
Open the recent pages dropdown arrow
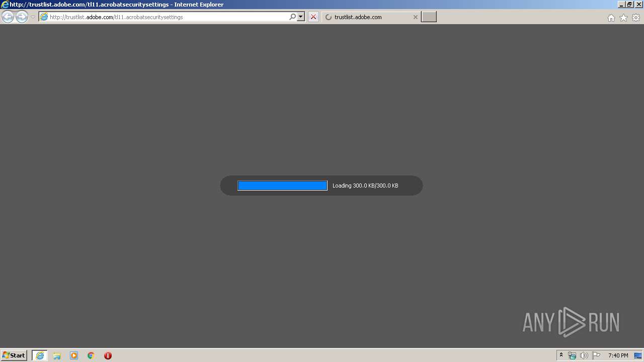33,17
